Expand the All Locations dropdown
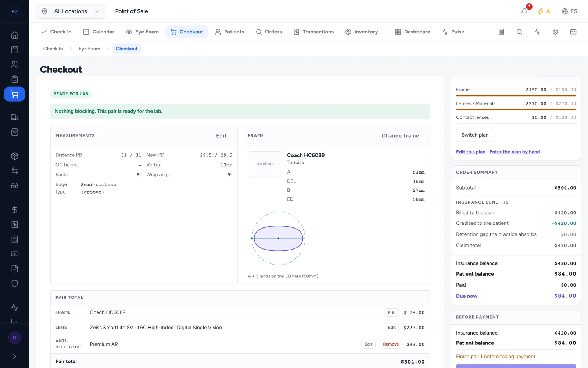Viewport: 588px width, 368px height. point(71,11)
